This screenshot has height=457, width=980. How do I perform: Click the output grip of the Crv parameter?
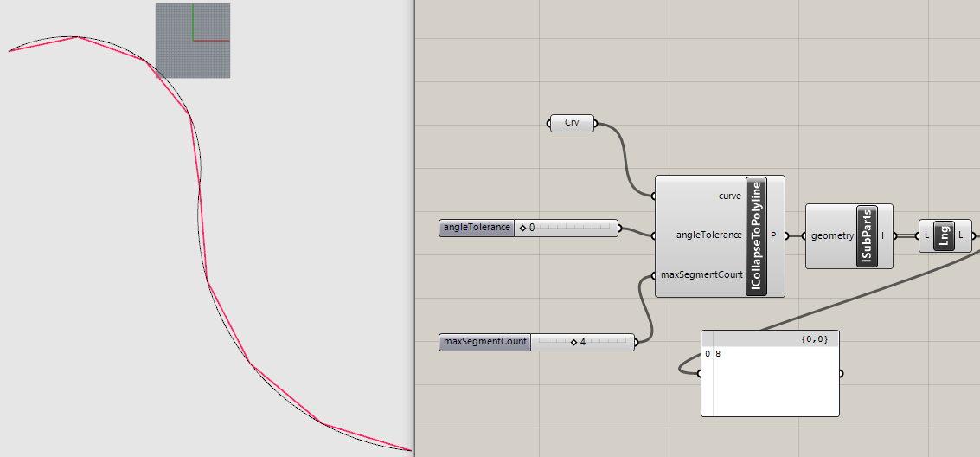click(596, 123)
